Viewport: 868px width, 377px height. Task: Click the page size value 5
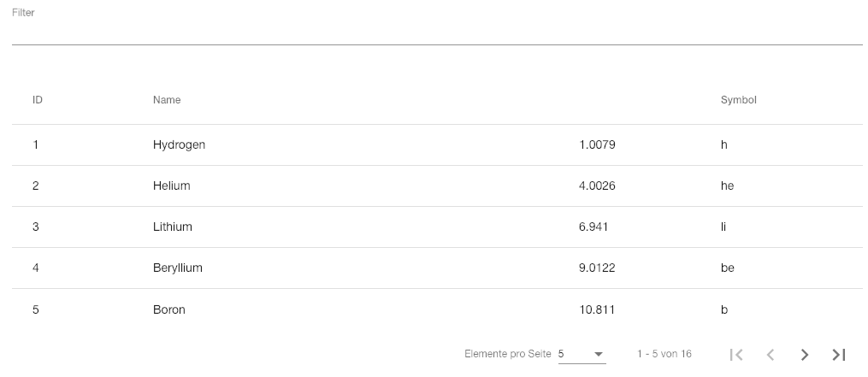coord(561,354)
